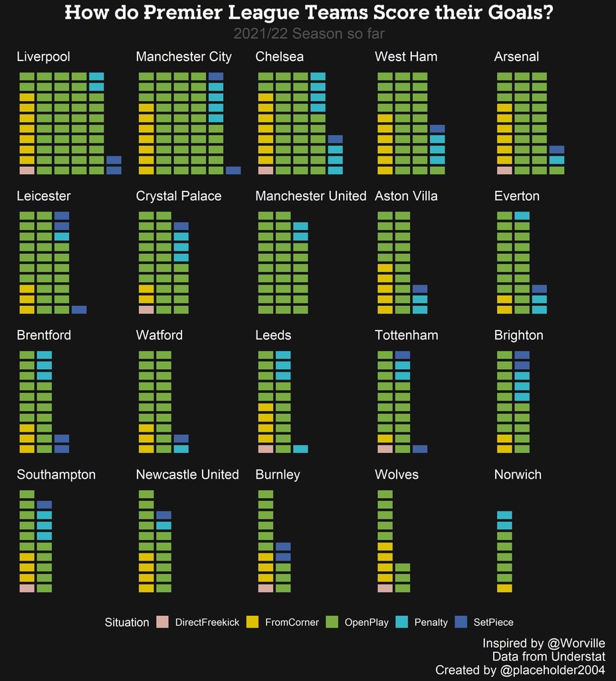Click Norwich's yellow FromCorner square
Screen dimensions: 616x681
point(504,589)
